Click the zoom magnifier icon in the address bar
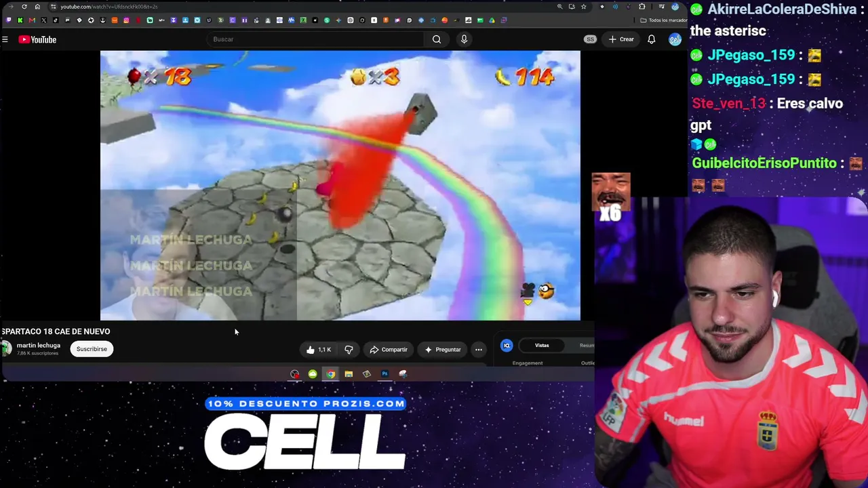Image resolution: width=868 pixels, height=488 pixels. pos(559,7)
